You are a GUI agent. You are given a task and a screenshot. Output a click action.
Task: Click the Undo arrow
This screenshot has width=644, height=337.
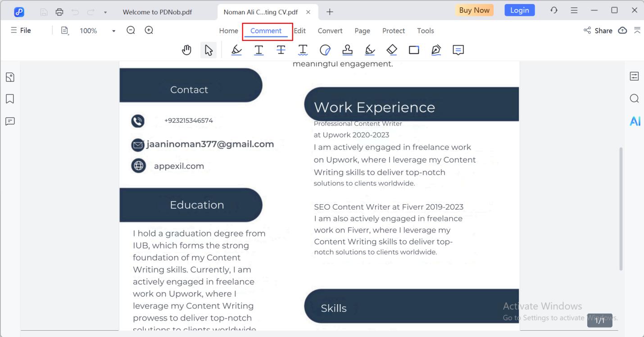click(x=75, y=12)
